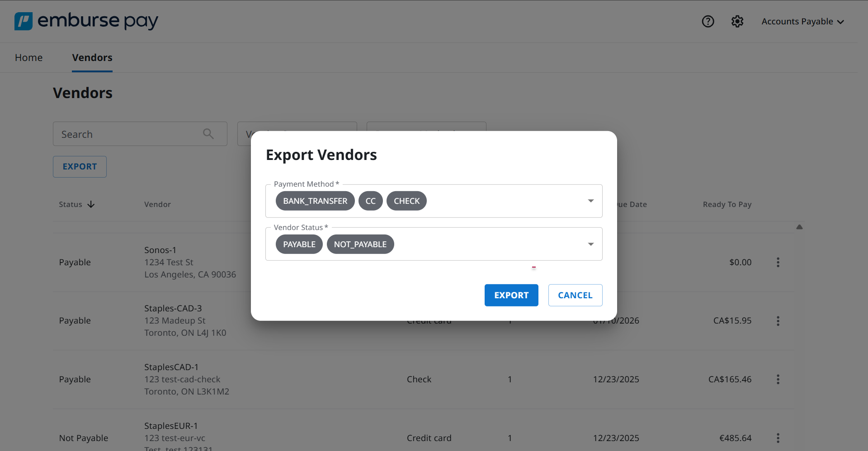Open more options for Sonos-1 row
The width and height of the screenshot is (868, 451).
coord(778,262)
